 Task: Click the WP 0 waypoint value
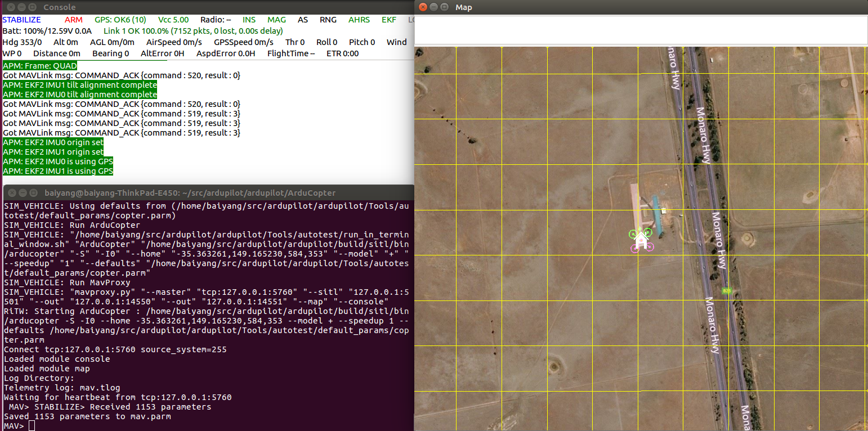pos(12,53)
